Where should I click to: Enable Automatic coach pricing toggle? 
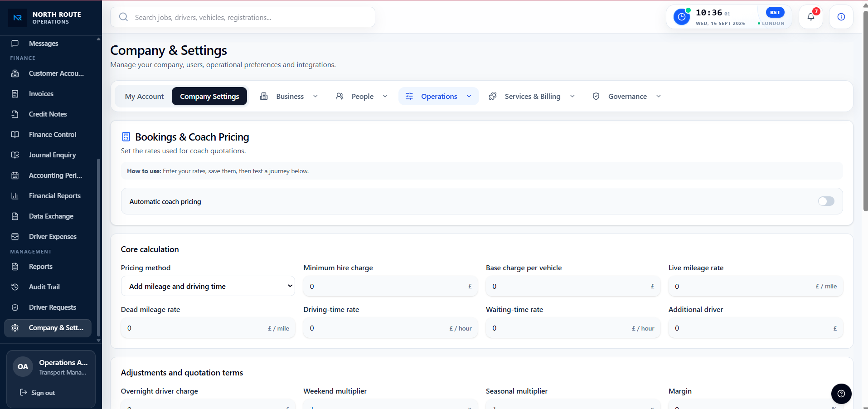click(826, 201)
